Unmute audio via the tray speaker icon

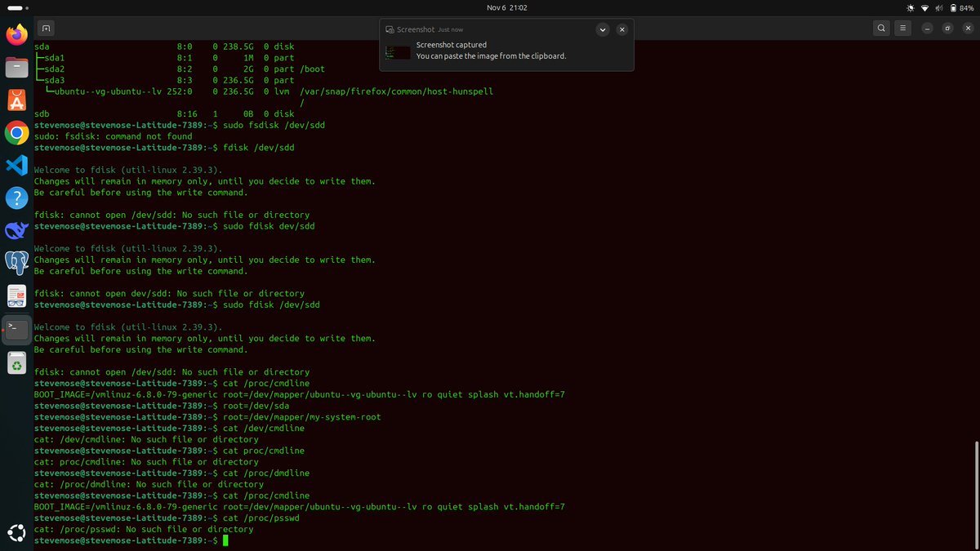[x=939, y=7]
